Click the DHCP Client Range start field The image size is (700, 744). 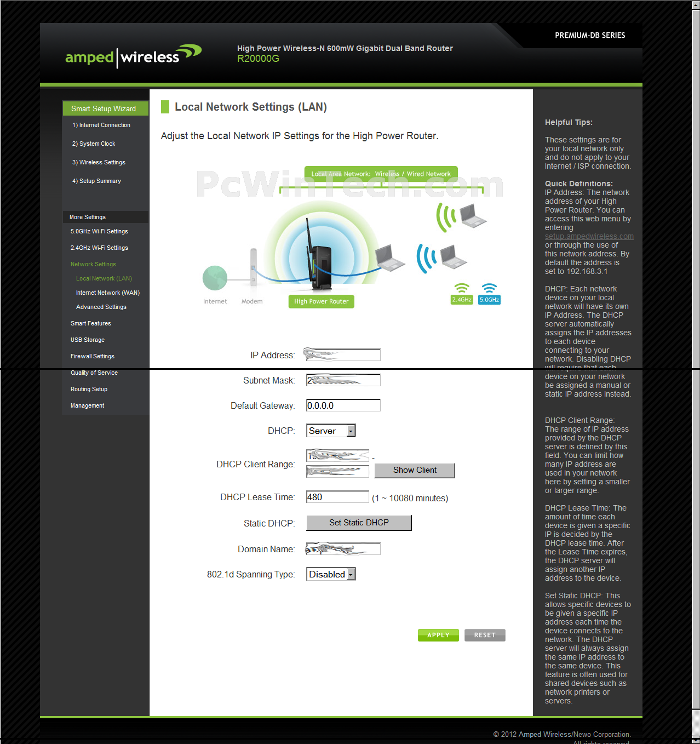pos(337,455)
